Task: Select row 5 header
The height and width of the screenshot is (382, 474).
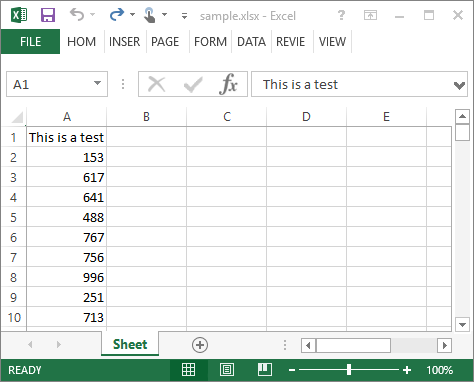Action: [x=13, y=217]
